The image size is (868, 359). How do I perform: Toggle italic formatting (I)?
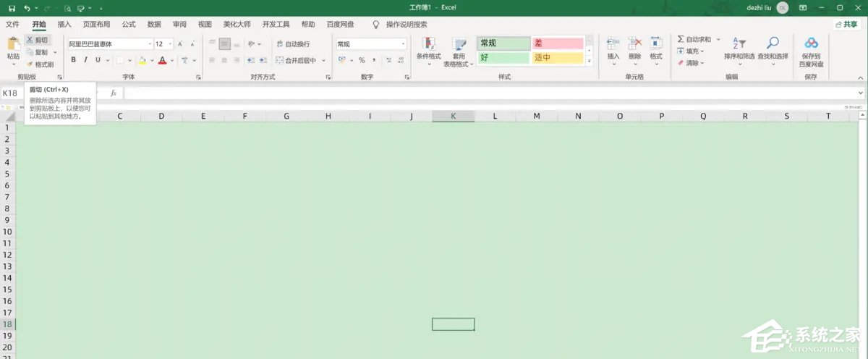(85, 60)
